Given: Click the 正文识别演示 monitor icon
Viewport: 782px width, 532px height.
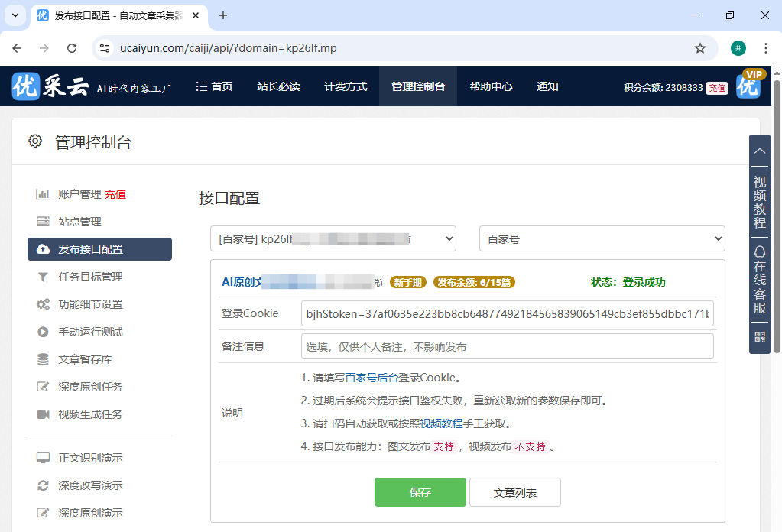Looking at the screenshot, I should coord(44,458).
